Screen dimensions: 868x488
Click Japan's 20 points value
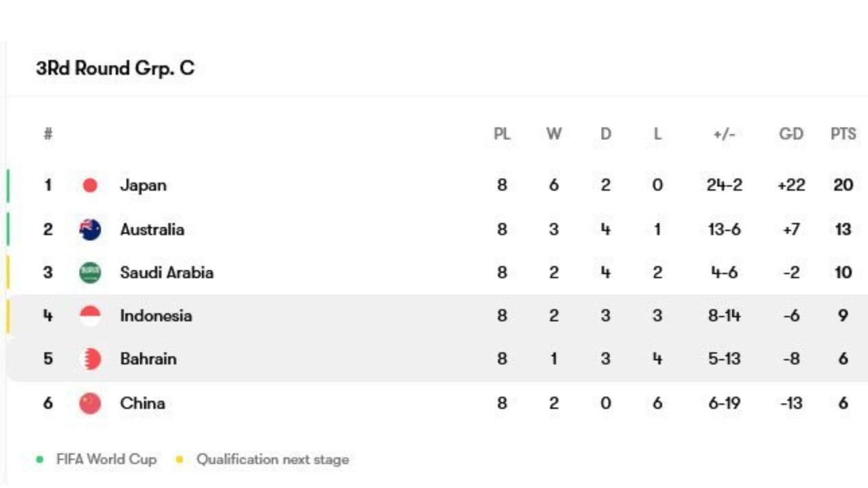pos(843,185)
